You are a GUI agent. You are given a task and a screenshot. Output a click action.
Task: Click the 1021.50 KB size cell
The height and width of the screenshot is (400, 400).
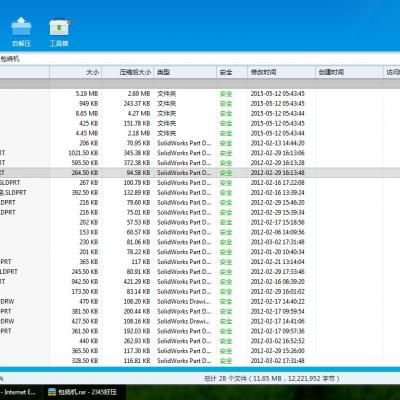tap(83, 153)
